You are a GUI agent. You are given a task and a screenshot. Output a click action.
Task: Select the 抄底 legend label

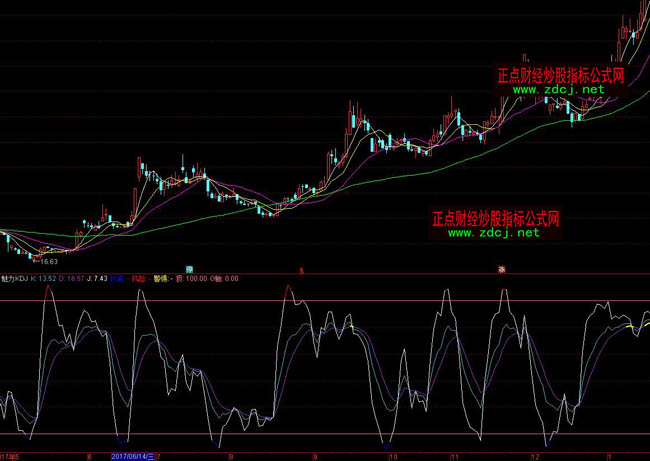(118, 278)
